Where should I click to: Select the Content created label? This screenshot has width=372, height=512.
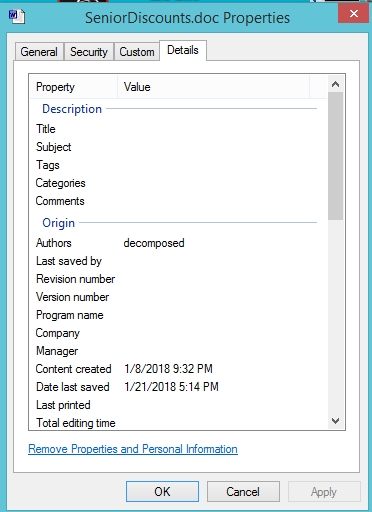(73, 369)
